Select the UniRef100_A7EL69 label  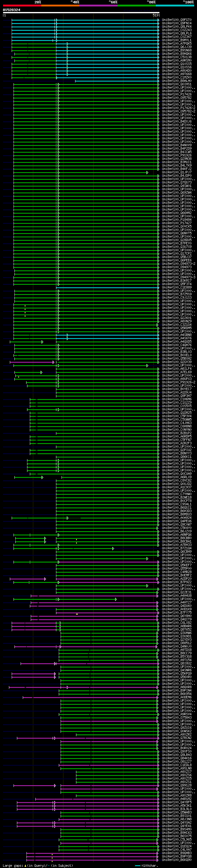tap(177, 372)
